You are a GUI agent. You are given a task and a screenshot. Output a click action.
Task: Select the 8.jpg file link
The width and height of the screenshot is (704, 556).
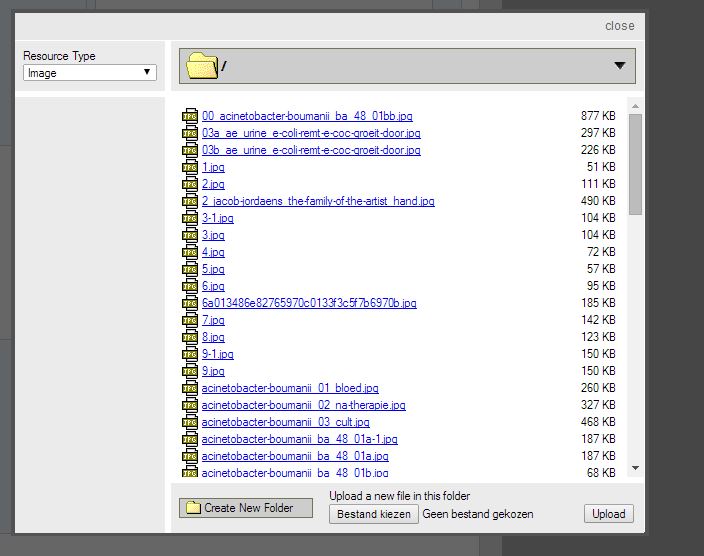click(x=213, y=337)
